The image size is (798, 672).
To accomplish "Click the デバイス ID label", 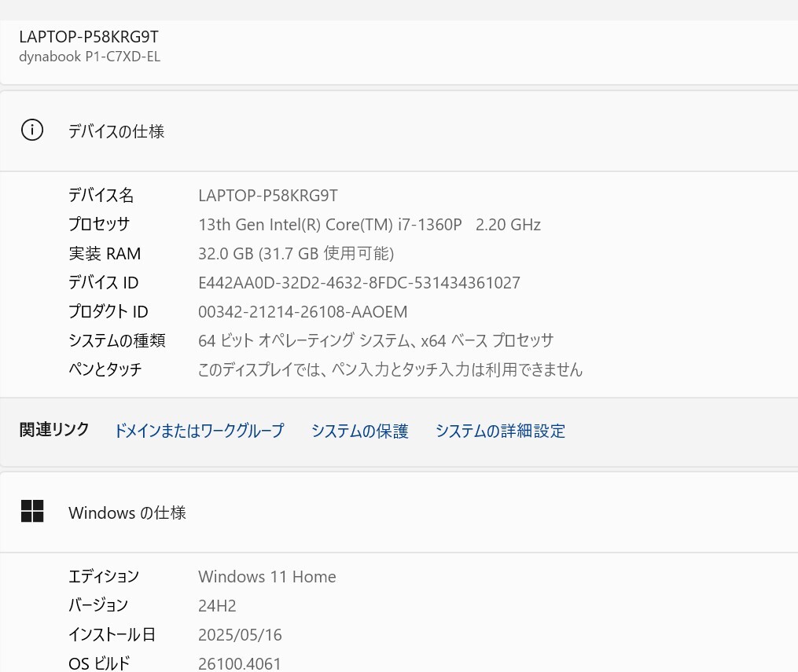I will pos(104,282).
